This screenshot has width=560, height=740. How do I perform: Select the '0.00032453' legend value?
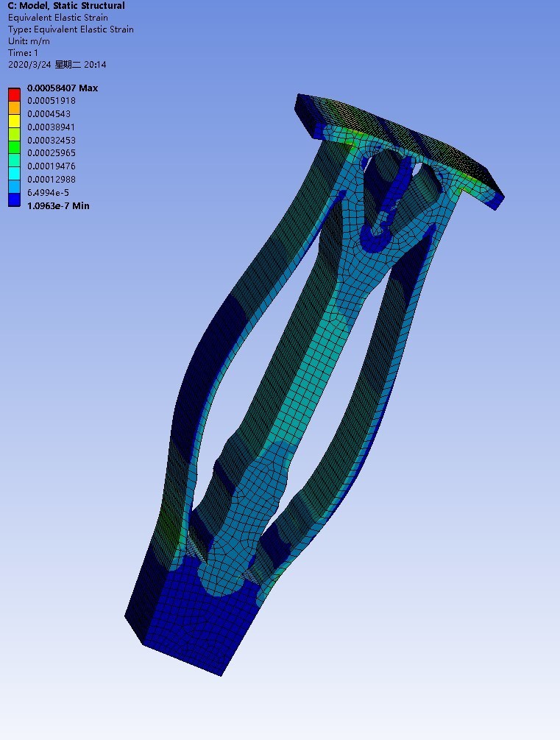[x=52, y=140]
